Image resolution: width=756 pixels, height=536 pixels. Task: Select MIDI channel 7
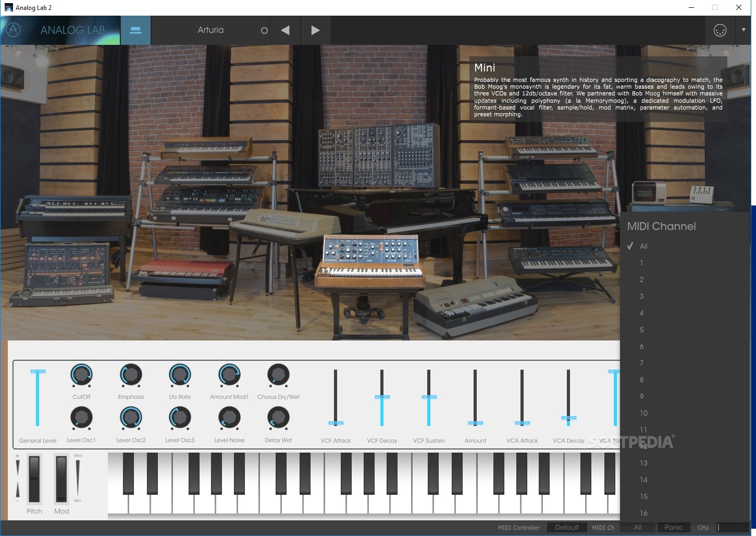coord(685,363)
